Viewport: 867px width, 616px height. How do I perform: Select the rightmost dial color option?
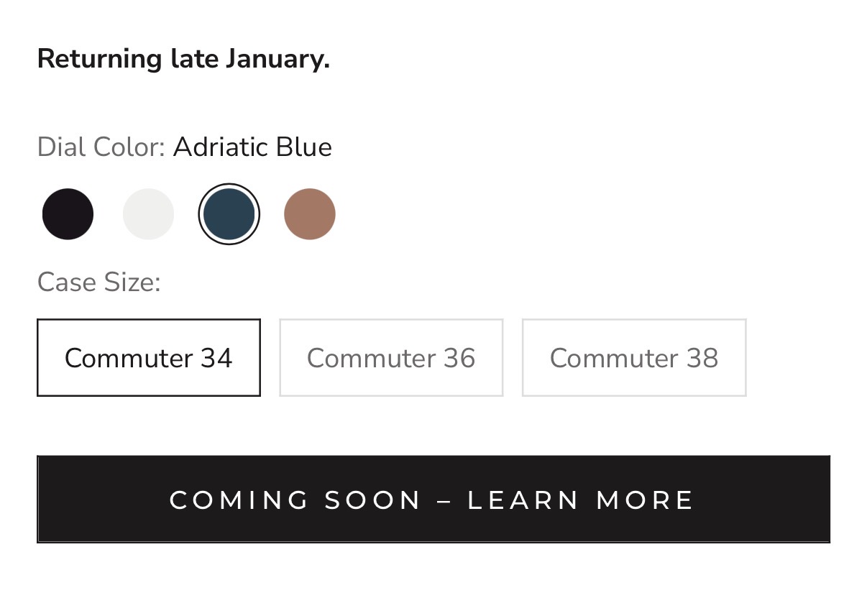click(x=310, y=213)
